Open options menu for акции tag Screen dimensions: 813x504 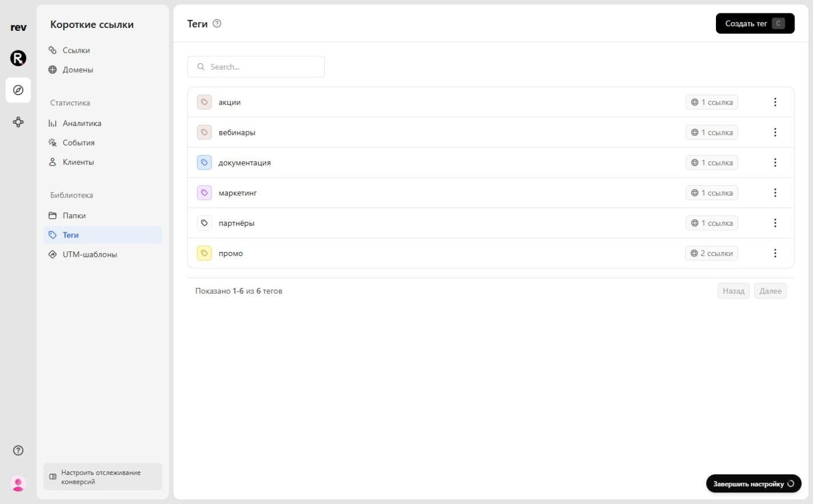tap(775, 102)
